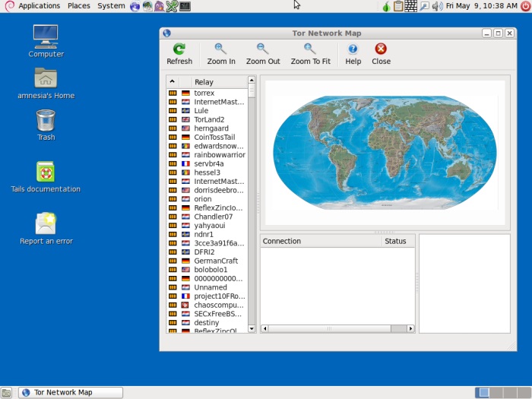Image resolution: width=532 pixels, height=399 pixels.
Task: Open the System menu
Action: click(x=111, y=6)
